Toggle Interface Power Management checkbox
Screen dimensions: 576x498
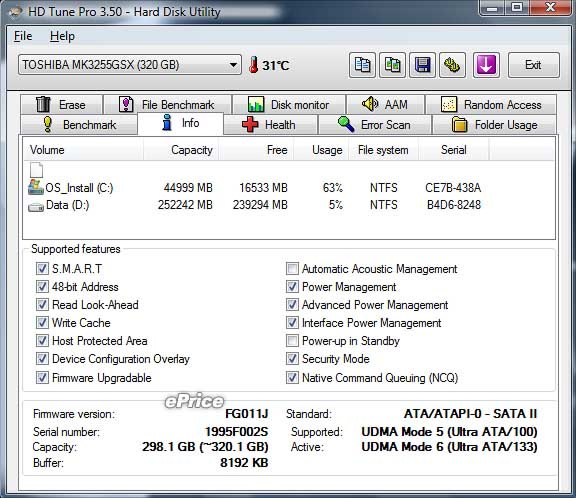coord(292,322)
